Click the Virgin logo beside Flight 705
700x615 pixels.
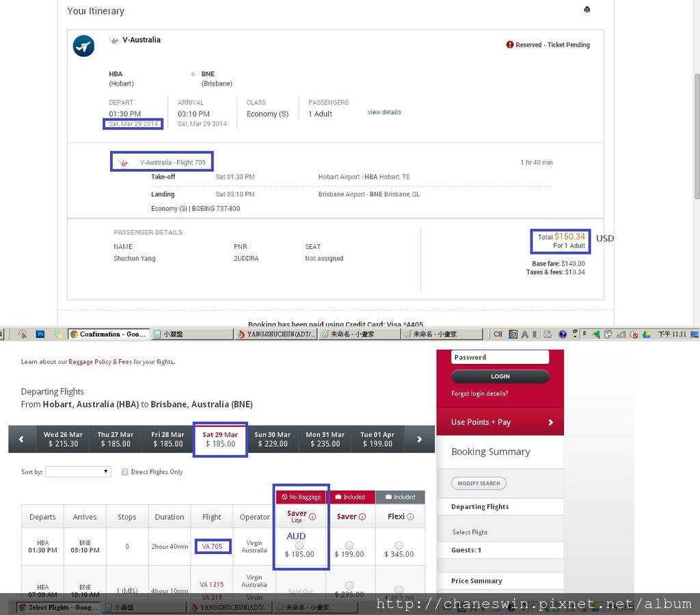pos(123,163)
